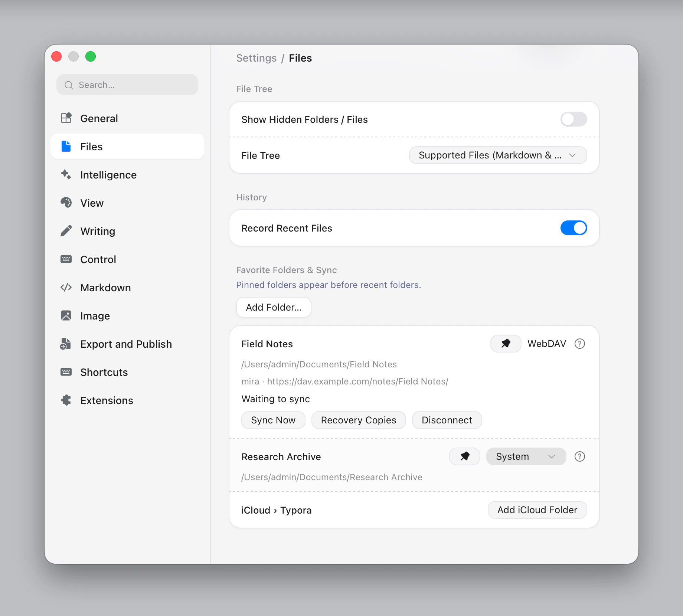Open File Tree supported files dropdown
The image size is (683, 616).
(498, 155)
